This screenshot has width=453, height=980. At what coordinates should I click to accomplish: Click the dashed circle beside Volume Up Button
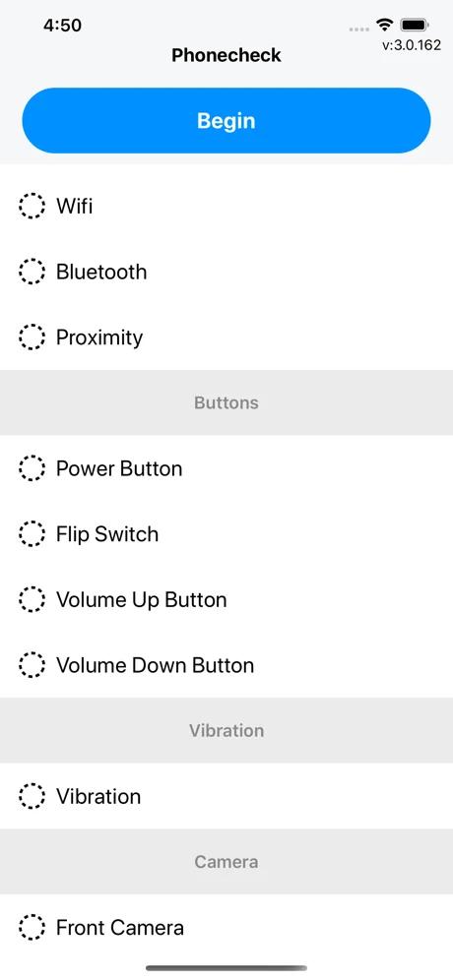pyautogui.click(x=32, y=599)
